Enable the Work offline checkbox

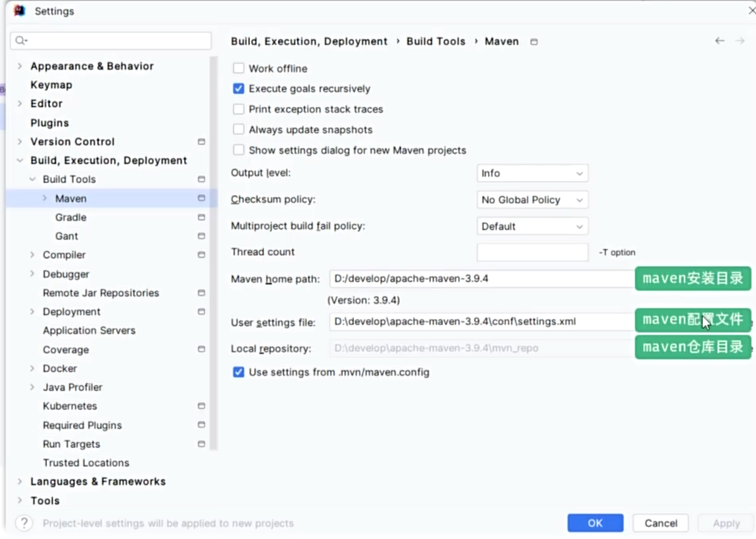(239, 69)
